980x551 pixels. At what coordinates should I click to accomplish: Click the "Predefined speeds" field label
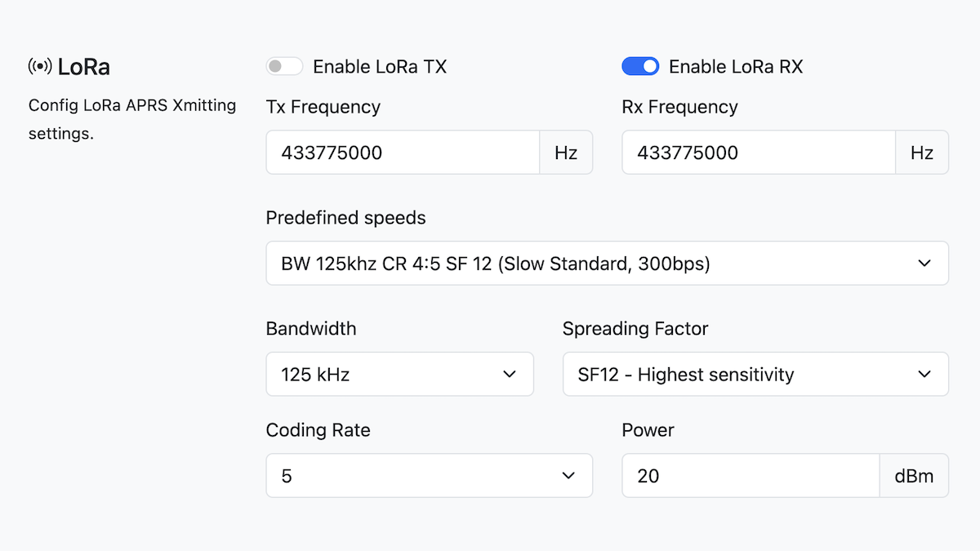[x=345, y=218]
